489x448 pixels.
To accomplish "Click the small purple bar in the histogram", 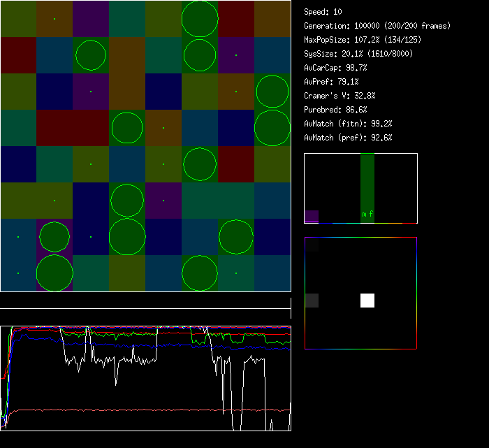I will [312, 217].
